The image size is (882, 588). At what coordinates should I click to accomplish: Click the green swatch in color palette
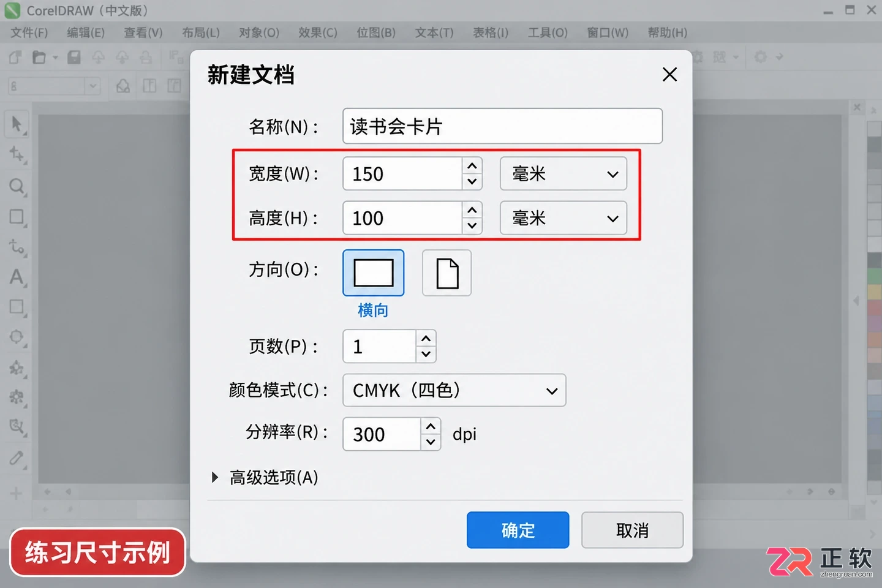[x=874, y=276]
